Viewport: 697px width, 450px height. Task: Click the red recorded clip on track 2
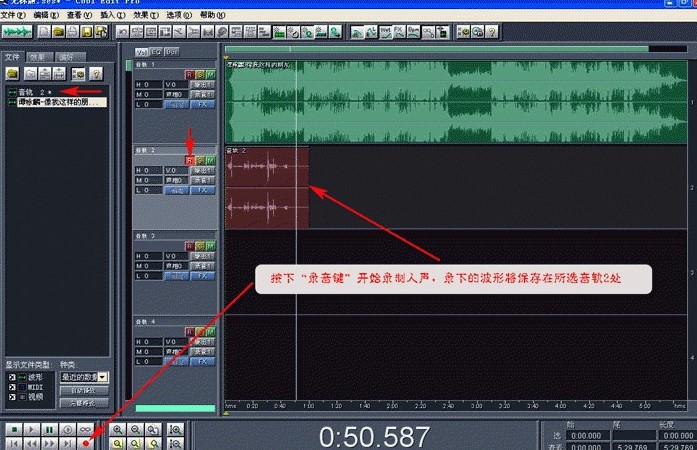[x=267, y=188]
